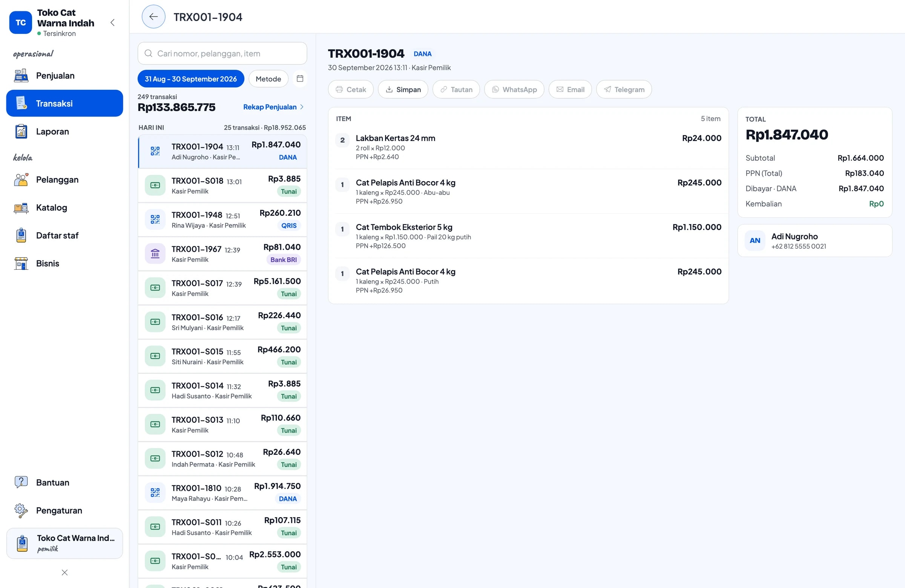Share the receipt via WhatsApp
Image resolution: width=905 pixels, height=588 pixels.
coord(514,89)
